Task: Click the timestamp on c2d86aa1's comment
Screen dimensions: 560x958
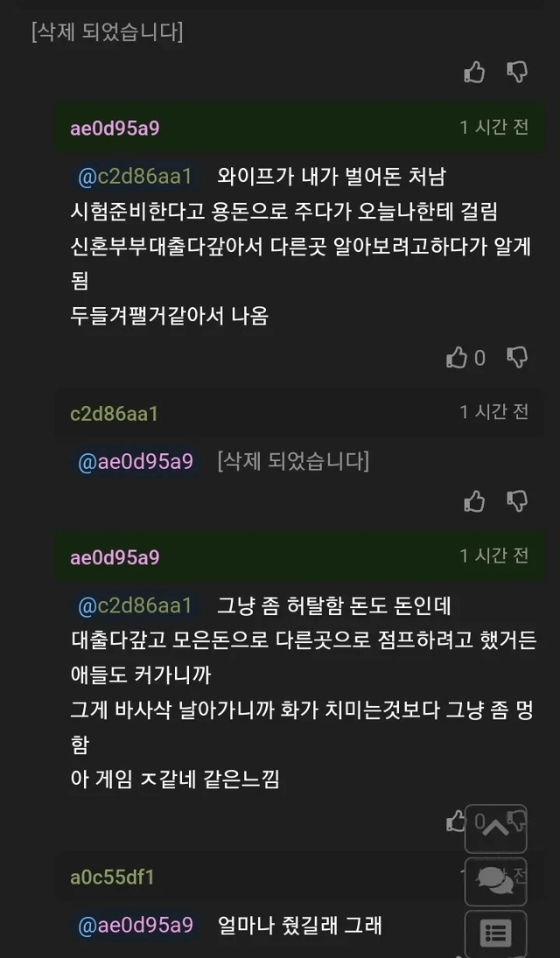Action: [494, 413]
